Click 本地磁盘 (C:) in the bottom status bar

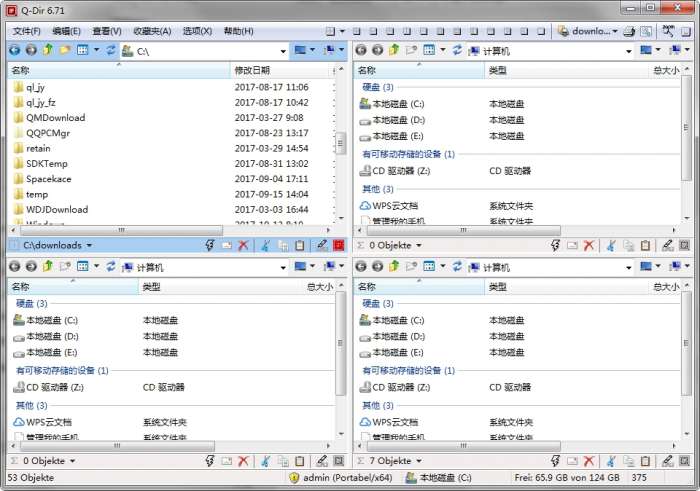coord(438,478)
